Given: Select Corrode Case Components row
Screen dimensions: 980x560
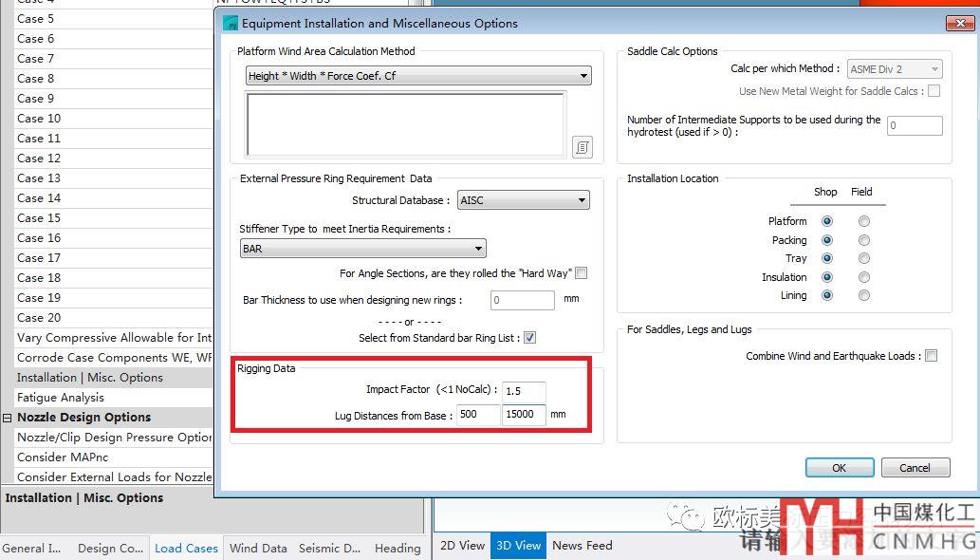Looking at the screenshot, I should click(113, 358).
